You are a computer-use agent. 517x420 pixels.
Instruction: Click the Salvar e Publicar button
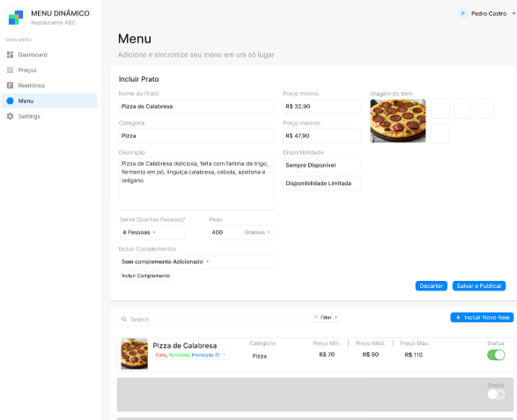pyautogui.click(x=479, y=286)
